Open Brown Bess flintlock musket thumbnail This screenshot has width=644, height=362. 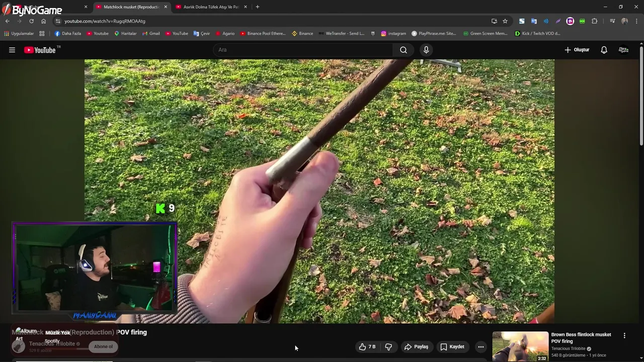pos(520,346)
